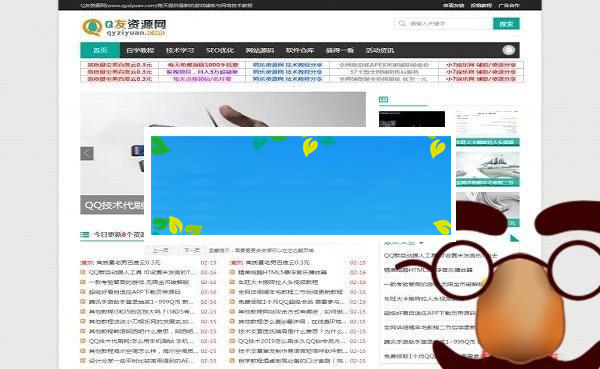Click the 上一页 button
600x369 pixels.
[x=160, y=250]
